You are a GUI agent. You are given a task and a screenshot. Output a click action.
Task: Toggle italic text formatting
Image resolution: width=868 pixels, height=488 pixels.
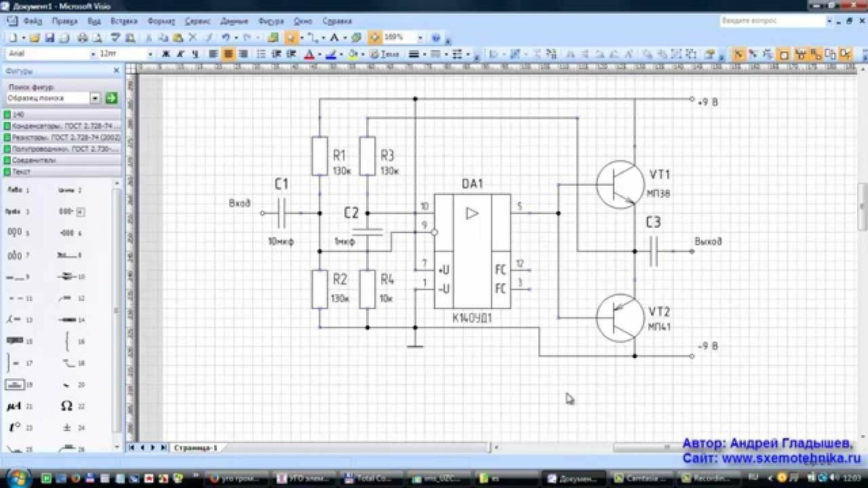click(x=179, y=53)
